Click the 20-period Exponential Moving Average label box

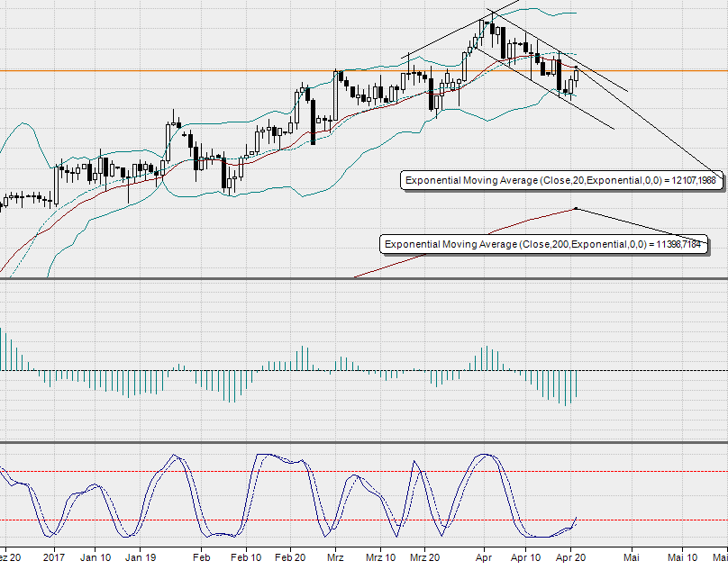(562, 181)
